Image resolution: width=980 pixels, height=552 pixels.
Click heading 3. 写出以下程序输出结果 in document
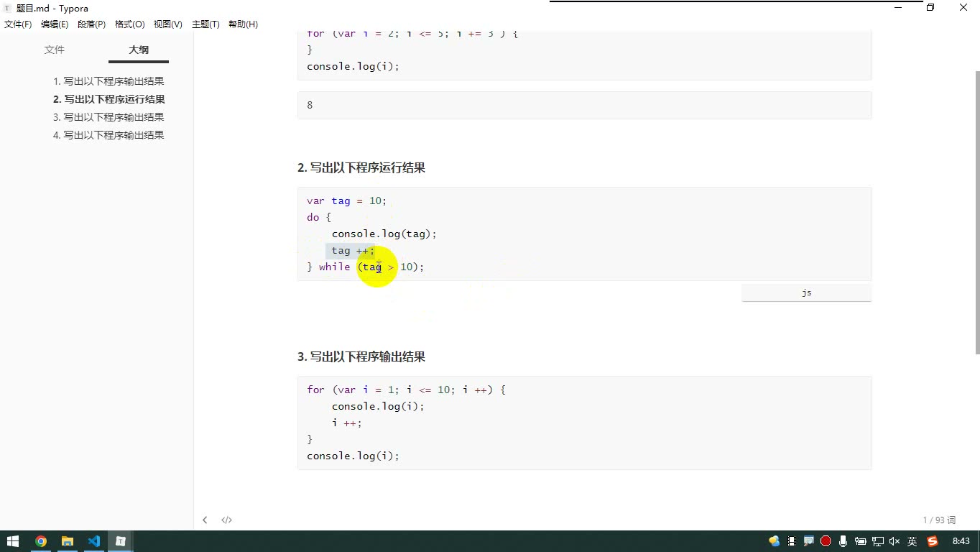pyautogui.click(x=361, y=356)
